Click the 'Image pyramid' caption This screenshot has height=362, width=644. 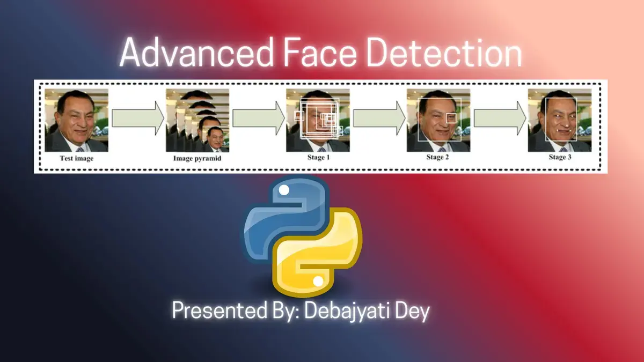point(197,159)
